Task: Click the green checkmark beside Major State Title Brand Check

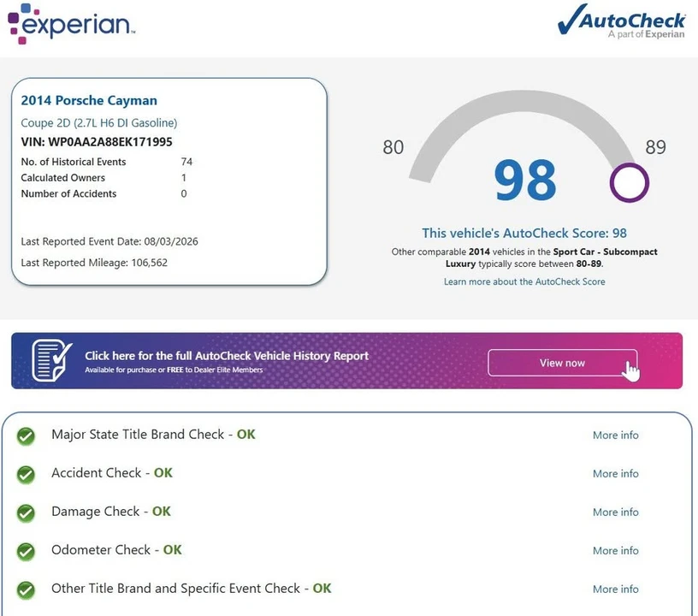Action: point(26,435)
